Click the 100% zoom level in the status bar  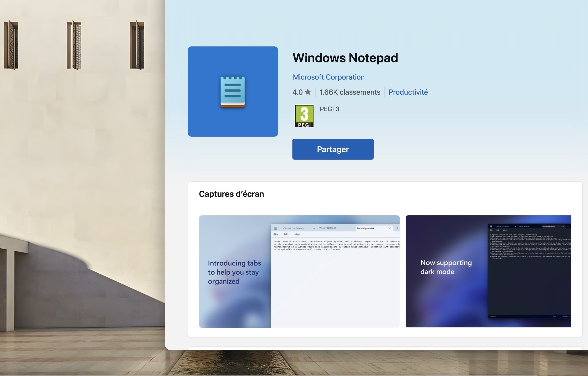pyautogui.click(x=554, y=317)
